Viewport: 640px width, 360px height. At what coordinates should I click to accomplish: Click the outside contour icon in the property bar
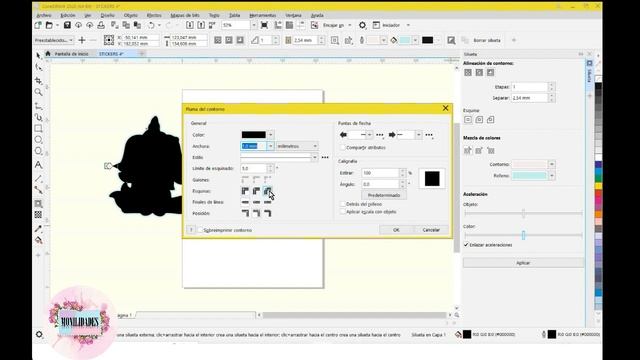pos(240,40)
